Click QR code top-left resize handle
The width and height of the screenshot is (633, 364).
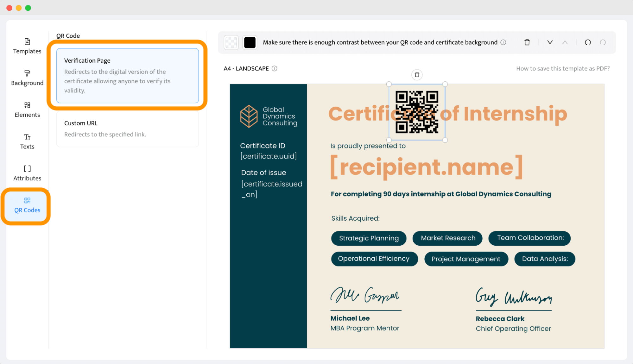point(389,84)
